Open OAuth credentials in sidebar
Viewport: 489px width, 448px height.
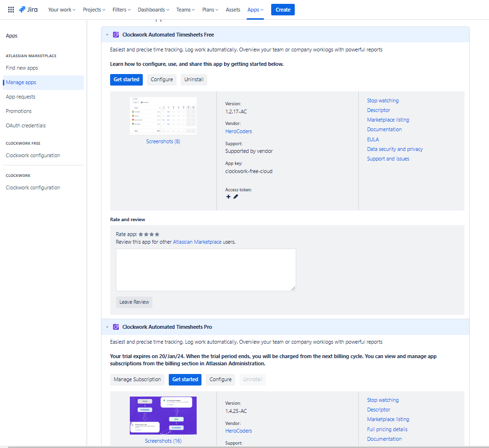[25, 125]
